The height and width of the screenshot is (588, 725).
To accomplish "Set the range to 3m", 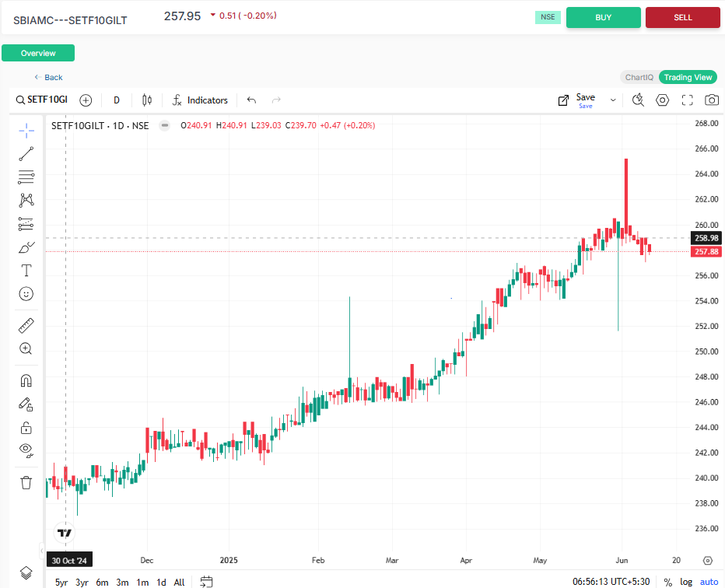I will (x=123, y=582).
